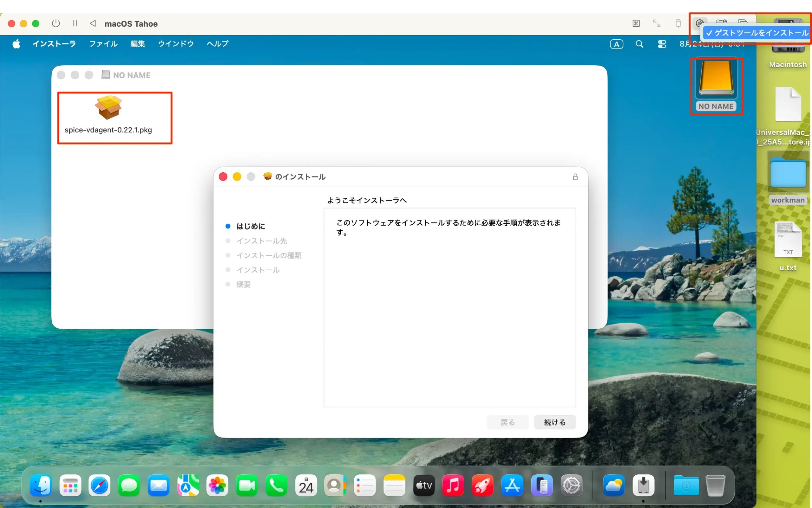
Task: Click the restart triangle icon in toolbar
Action: [x=93, y=23]
